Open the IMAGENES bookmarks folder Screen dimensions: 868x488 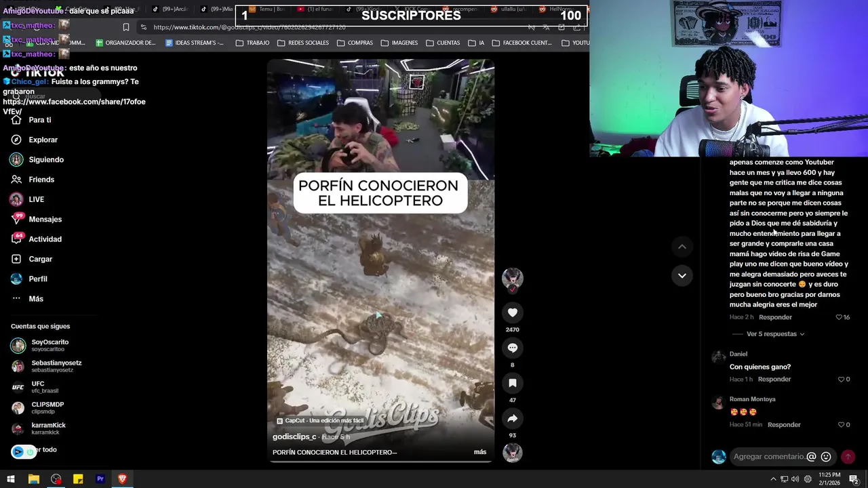click(x=399, y=43)
